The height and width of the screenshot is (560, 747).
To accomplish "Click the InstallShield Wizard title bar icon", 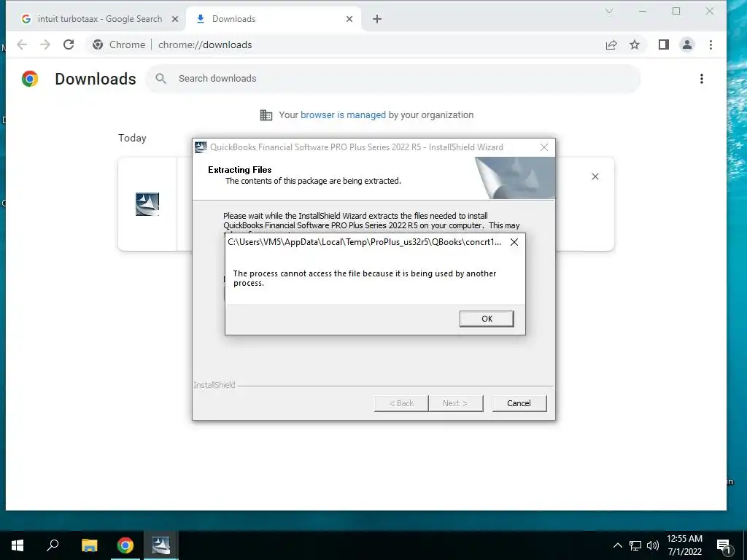I will (x=201, y=147).
